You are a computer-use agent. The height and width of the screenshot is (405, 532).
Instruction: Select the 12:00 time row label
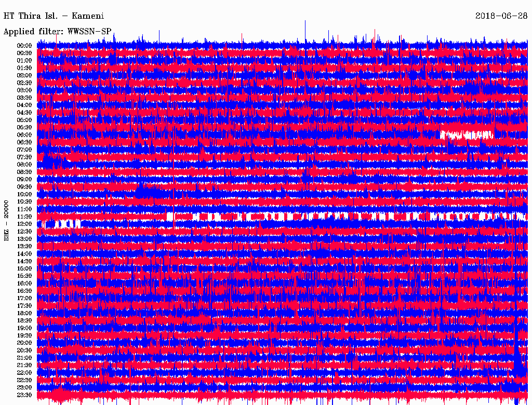[x=24, y=224]
